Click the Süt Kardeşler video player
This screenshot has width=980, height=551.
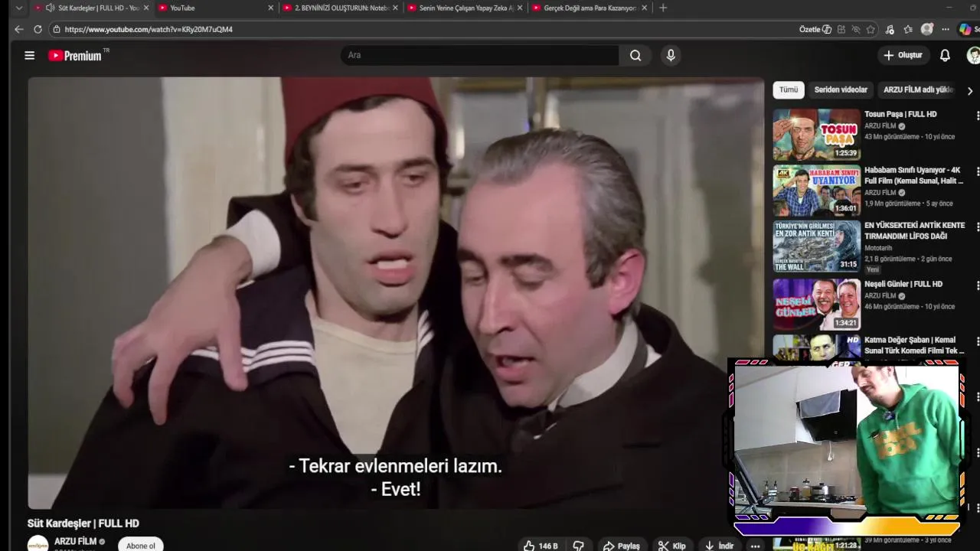396,293
